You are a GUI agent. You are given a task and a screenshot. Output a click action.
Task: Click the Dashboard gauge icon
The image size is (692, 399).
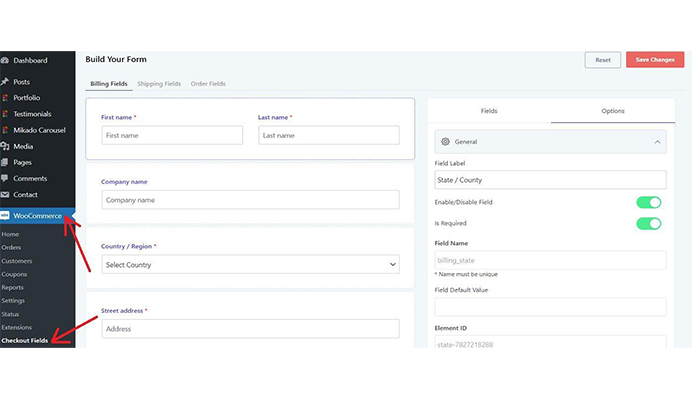coord(5,60)
